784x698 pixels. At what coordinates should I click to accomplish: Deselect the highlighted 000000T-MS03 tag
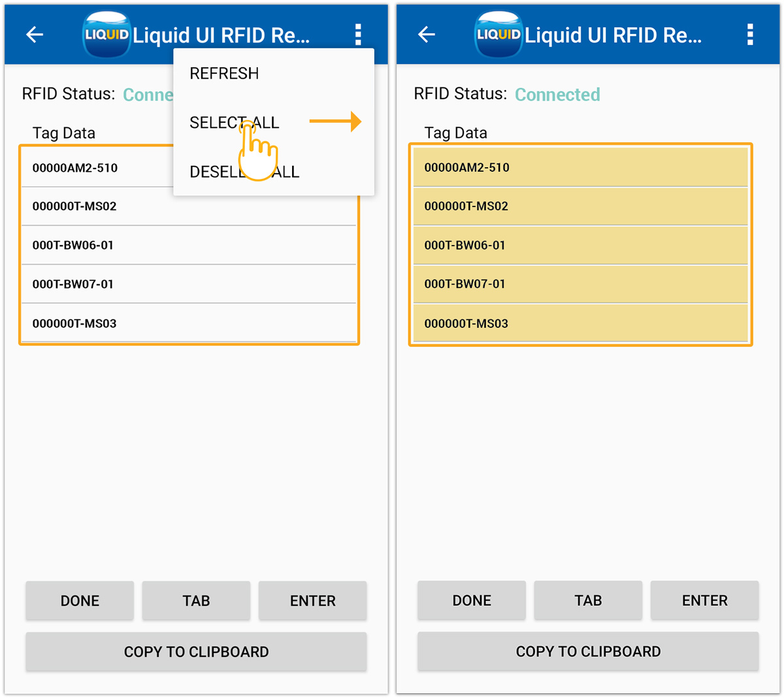(x=579, y=323)
